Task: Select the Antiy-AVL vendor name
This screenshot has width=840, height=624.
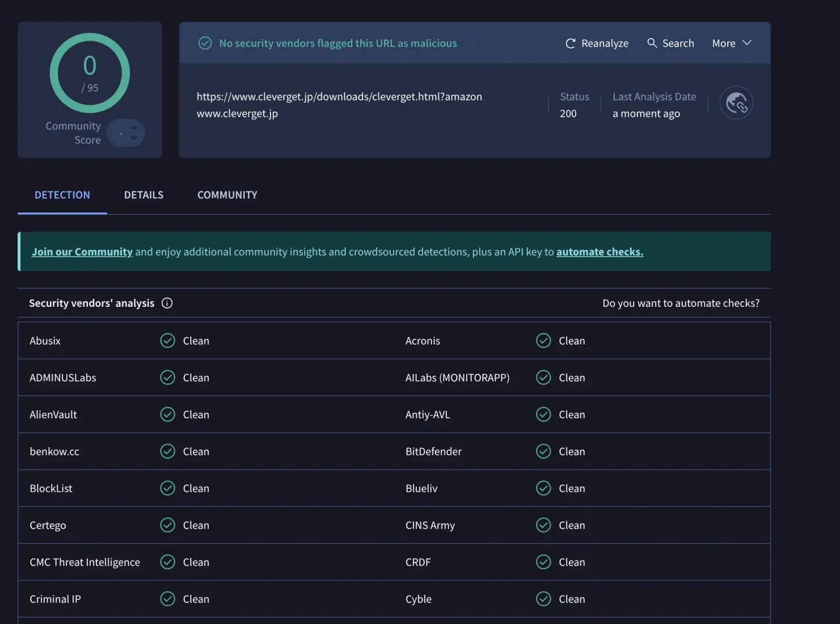Action: tap(428, 415)
